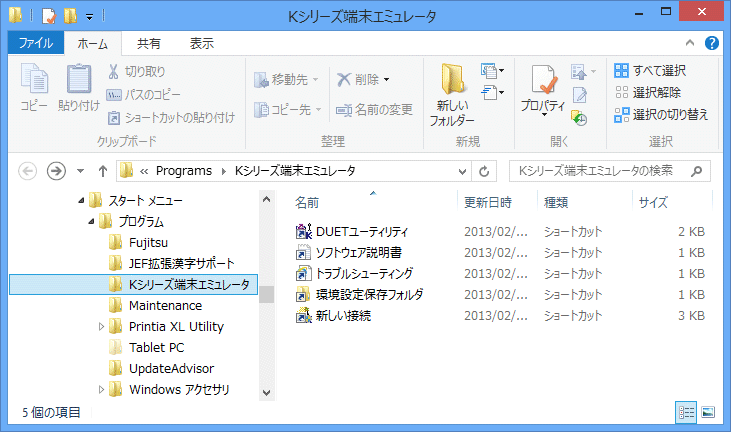Refresh the folder with the reload icon
This screenshot has width=731, height=432.
pos(484,171)
